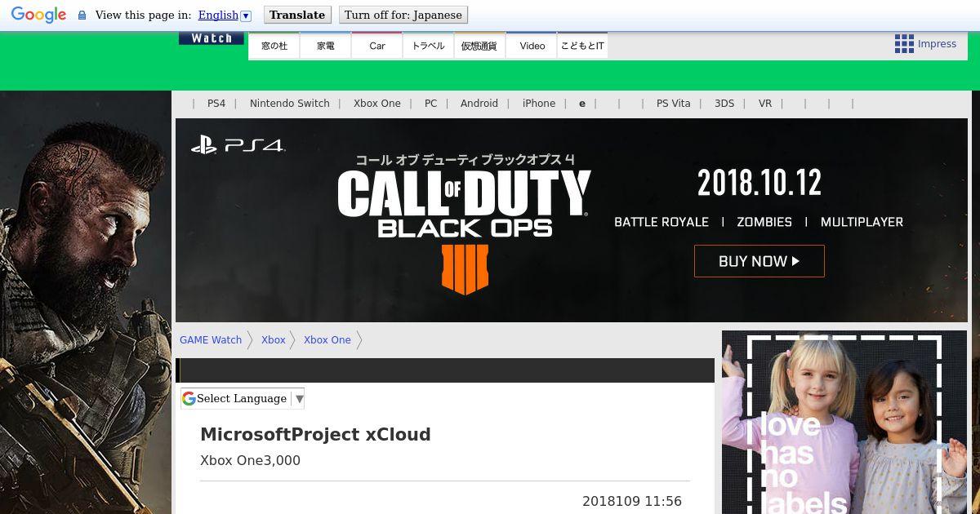The image size is (980, 514).
Task: Click the orange IIII Black Ops emblem
Action: (x=465, y=268)
